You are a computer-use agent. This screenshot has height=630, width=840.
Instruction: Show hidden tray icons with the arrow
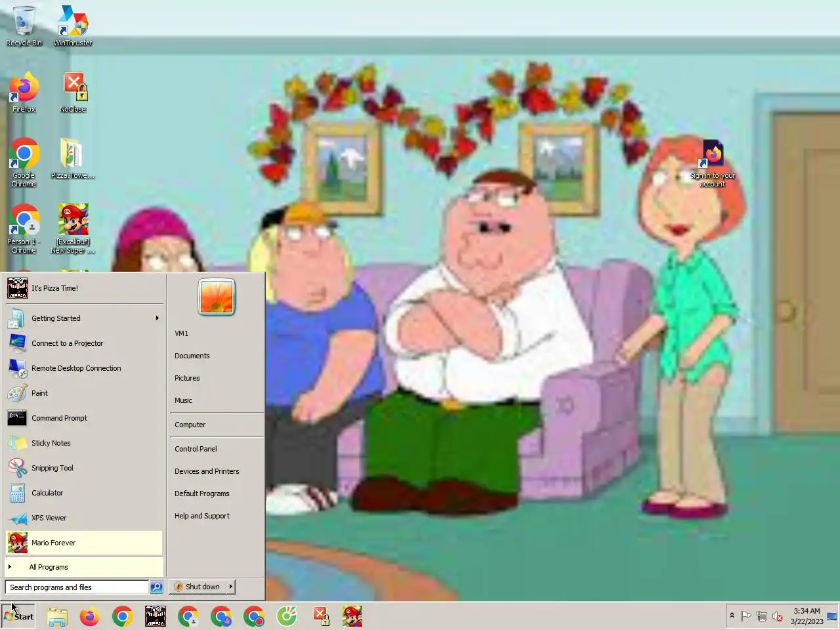(x=732, y=616)
